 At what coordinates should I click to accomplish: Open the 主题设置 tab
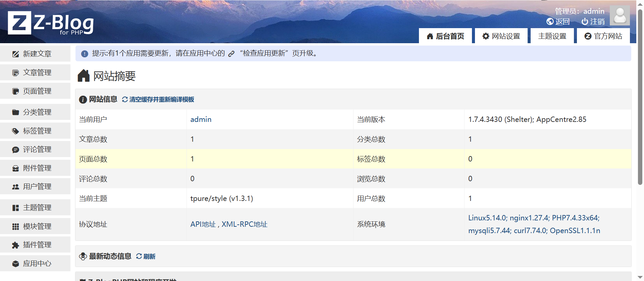(x=552, y=36)
